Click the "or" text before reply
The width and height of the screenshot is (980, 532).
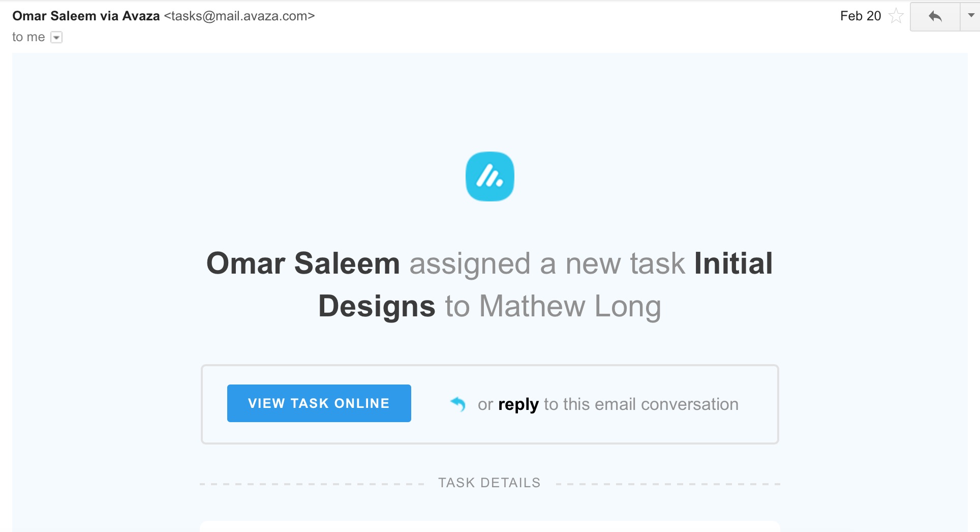click(x=485, y=404)
